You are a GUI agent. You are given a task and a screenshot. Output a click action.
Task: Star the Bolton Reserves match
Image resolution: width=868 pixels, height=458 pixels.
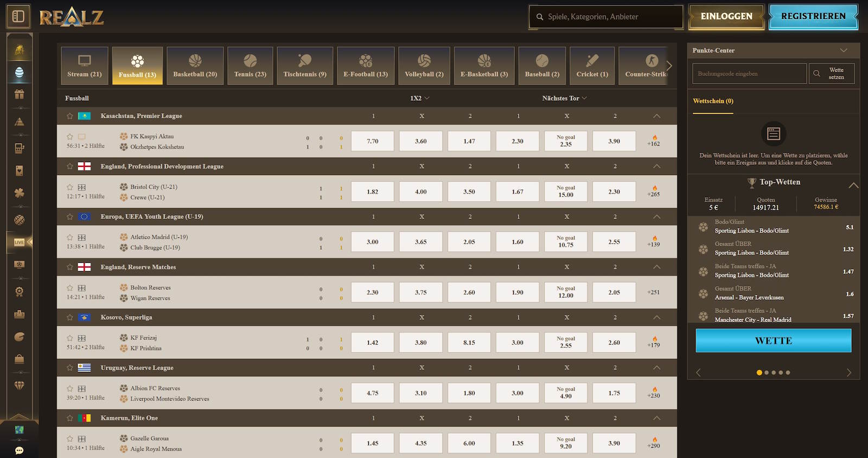(70, 288)
